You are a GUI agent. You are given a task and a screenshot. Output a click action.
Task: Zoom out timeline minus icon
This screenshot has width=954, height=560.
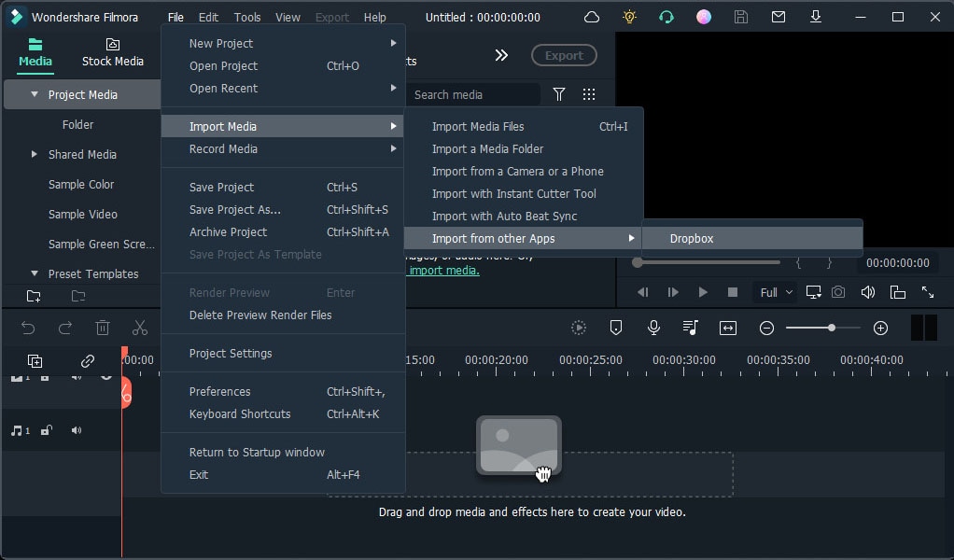(766, 329)
